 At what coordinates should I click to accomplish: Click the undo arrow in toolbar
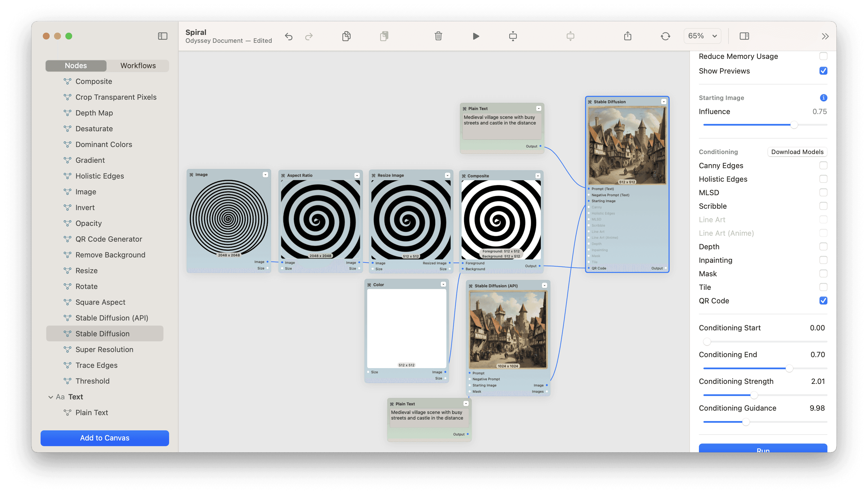coord(289,36)
